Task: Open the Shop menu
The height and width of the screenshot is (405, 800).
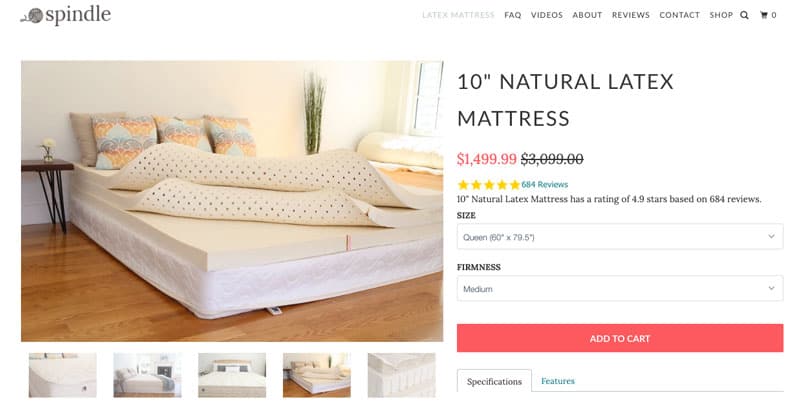Action: 721,15
